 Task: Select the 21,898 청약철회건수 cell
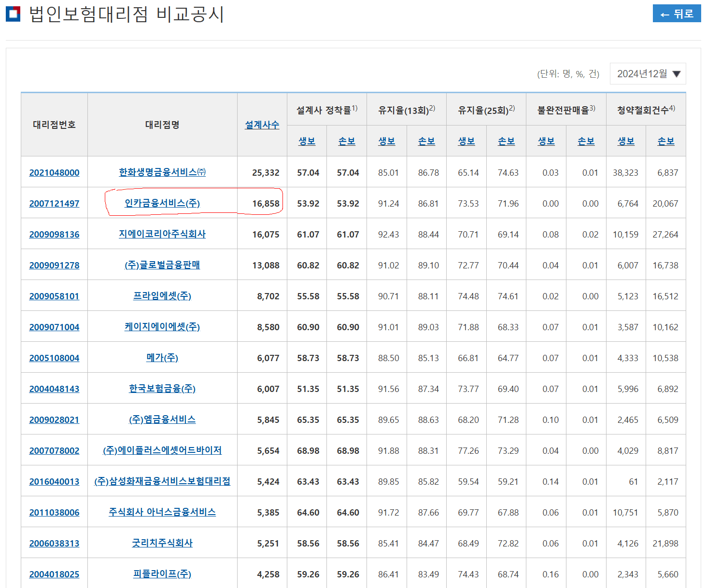point(665,543)
